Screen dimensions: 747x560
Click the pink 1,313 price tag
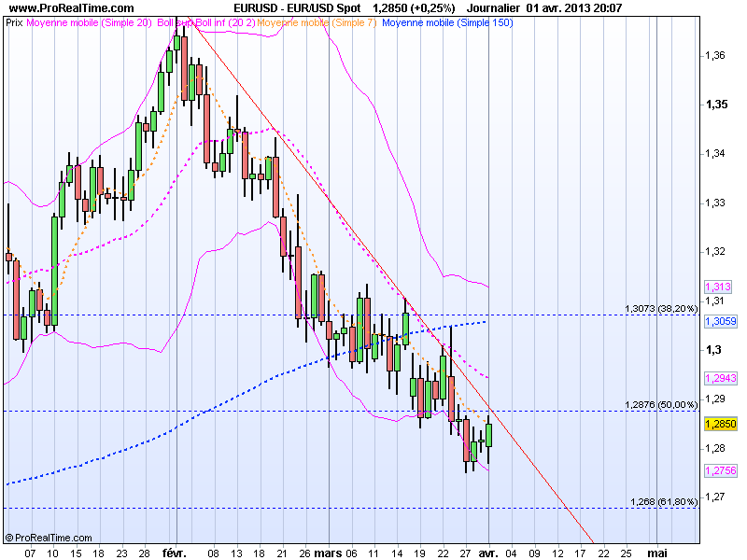click(718, 287)
